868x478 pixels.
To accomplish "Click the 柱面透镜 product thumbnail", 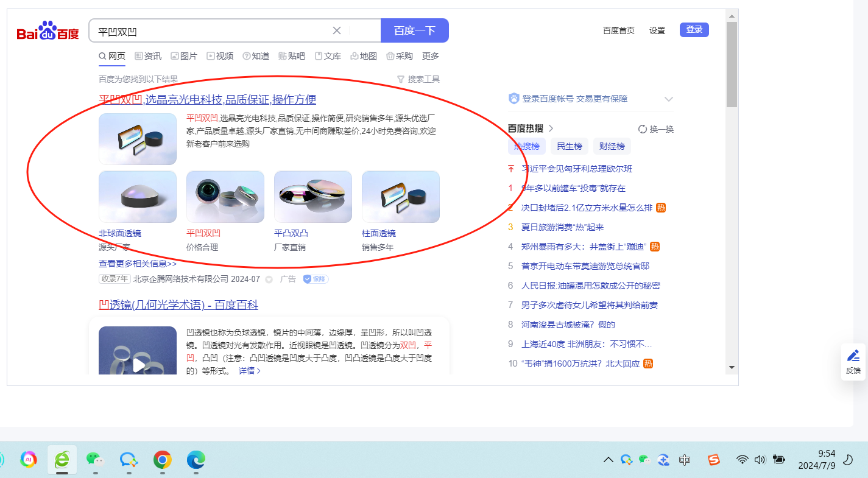I will 401,197.
